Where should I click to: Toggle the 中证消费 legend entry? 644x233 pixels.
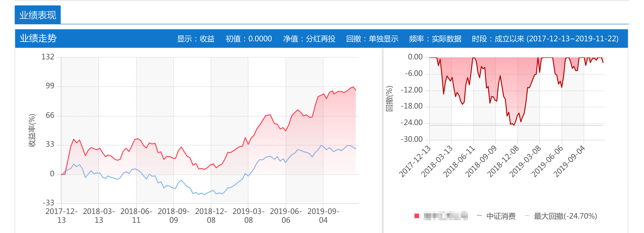point(496,216)
